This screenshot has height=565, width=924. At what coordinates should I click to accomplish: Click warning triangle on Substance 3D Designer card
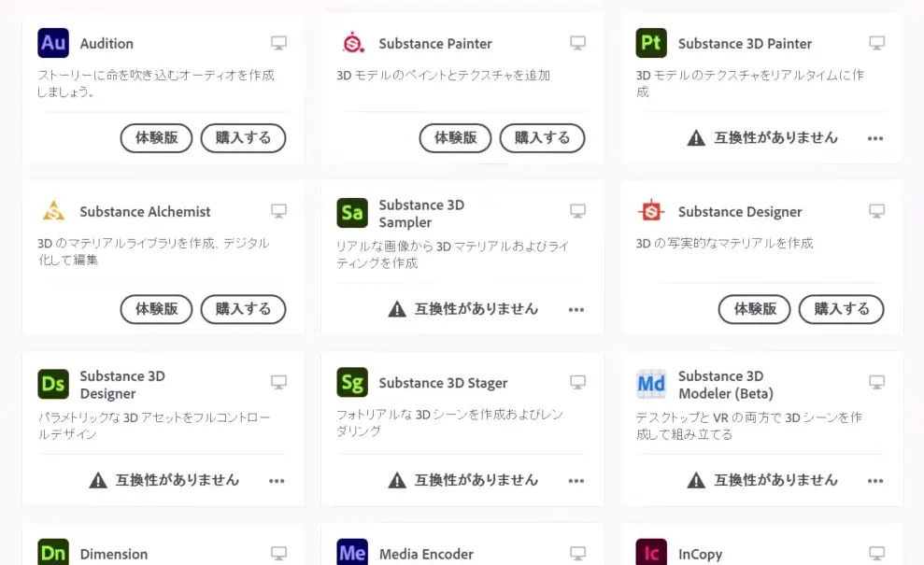[98, 480]
